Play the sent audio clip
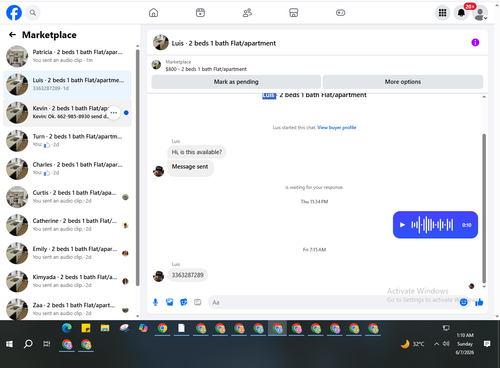 (x=402, y=225)
